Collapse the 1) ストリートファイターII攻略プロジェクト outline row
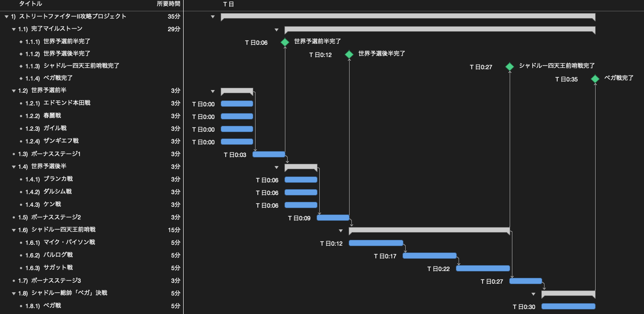Image resolution: width=644 pixels, height=314 pixels. pos(6,17)
